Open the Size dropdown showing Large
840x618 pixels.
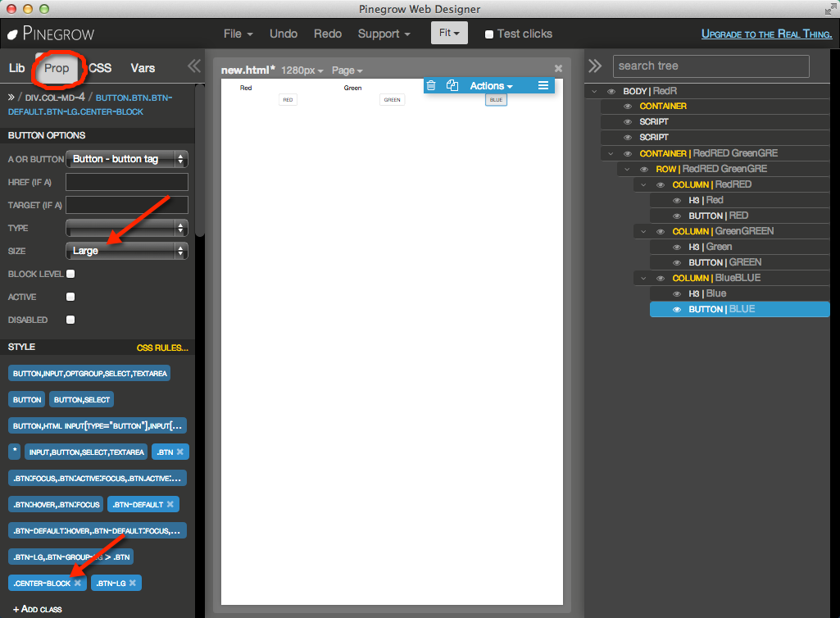(127, 251)
